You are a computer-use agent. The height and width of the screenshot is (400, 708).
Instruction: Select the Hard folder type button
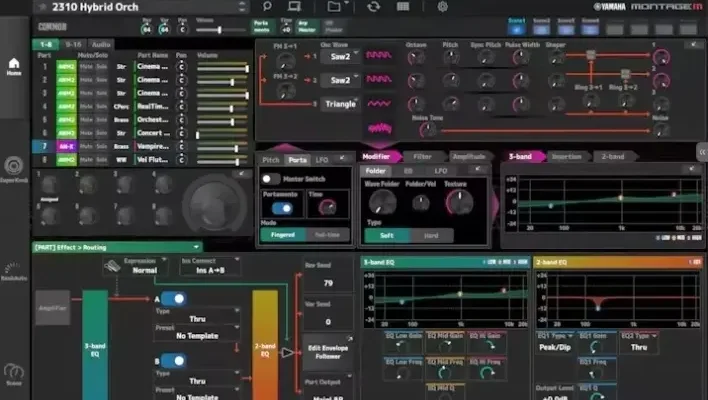[431, 235]
